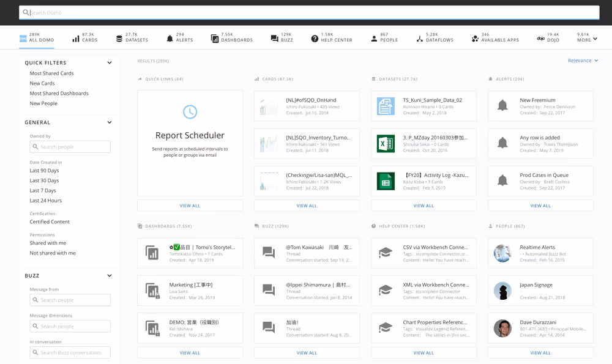This screenshot has width=612, height=364.
Task: Open the [NL]#ofSQO_OnHand card thumbnail
Action: pos(269,106)
